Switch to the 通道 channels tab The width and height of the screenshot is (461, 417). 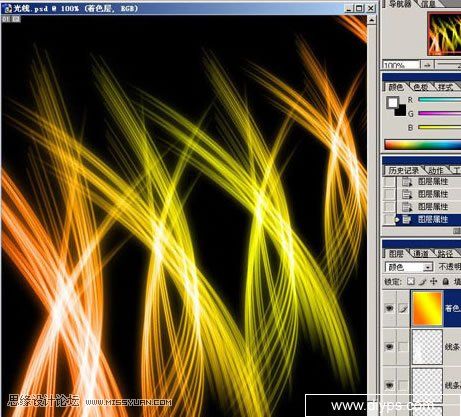(421, 254)
